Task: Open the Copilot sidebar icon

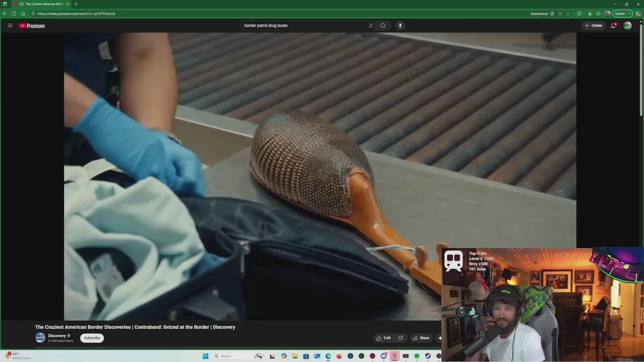Action: click(x=638, y=14)
